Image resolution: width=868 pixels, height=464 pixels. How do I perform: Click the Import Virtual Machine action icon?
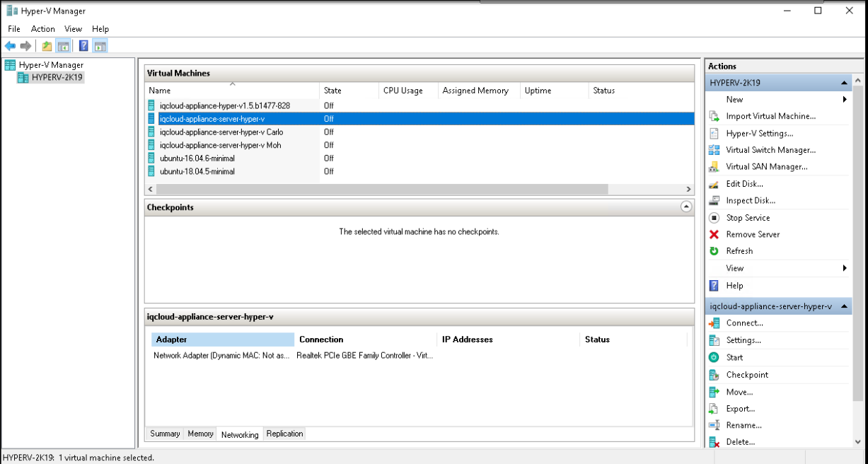click(x=714, y=116)
